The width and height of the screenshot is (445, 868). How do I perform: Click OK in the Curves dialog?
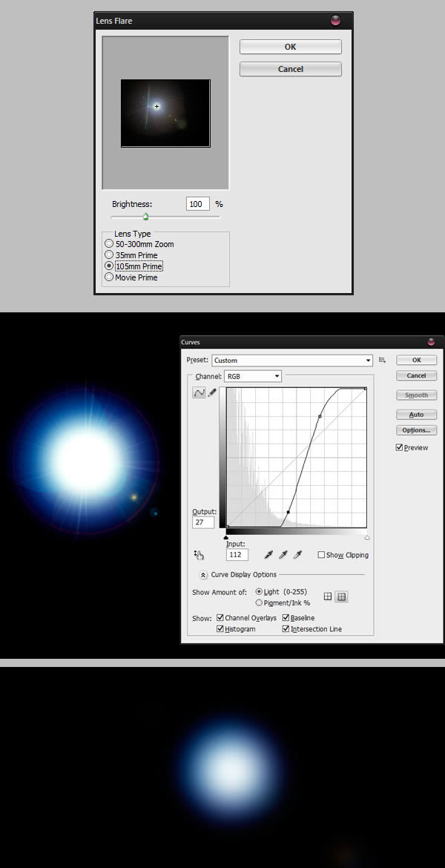tap(417, 360)
